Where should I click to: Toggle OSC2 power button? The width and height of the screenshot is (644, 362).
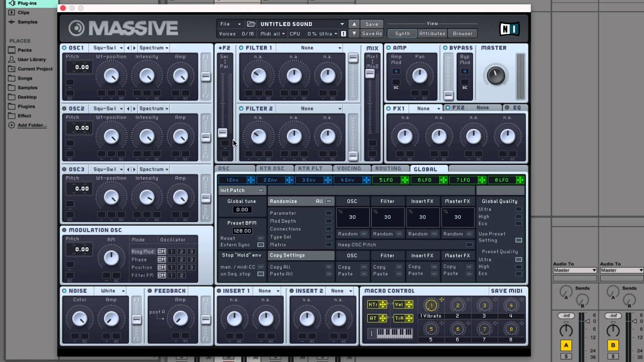[x=64, y=109]
